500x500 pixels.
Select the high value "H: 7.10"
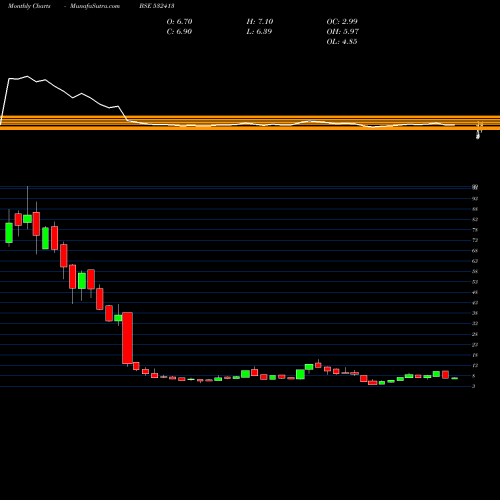[260, 21]
